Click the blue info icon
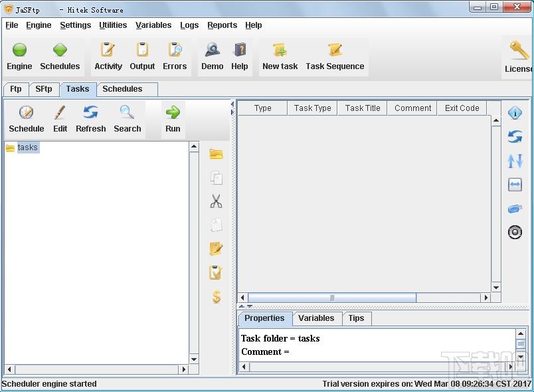This screenshot has height=392, width=534. coord(515,113)
